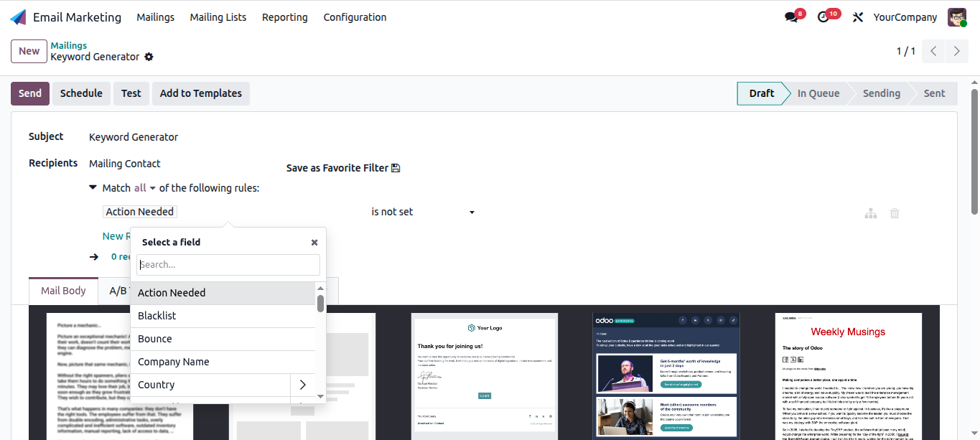Click the Send button

click(x=30, y=93)
